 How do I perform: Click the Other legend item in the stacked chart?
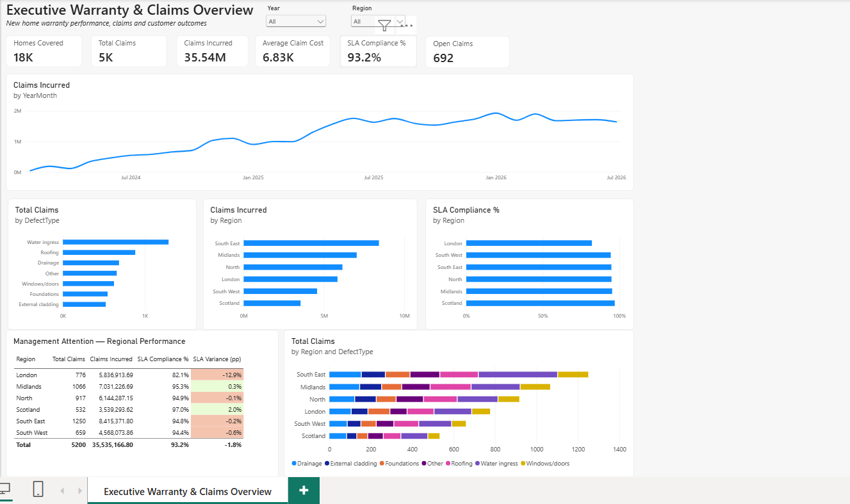coord(432,464)
